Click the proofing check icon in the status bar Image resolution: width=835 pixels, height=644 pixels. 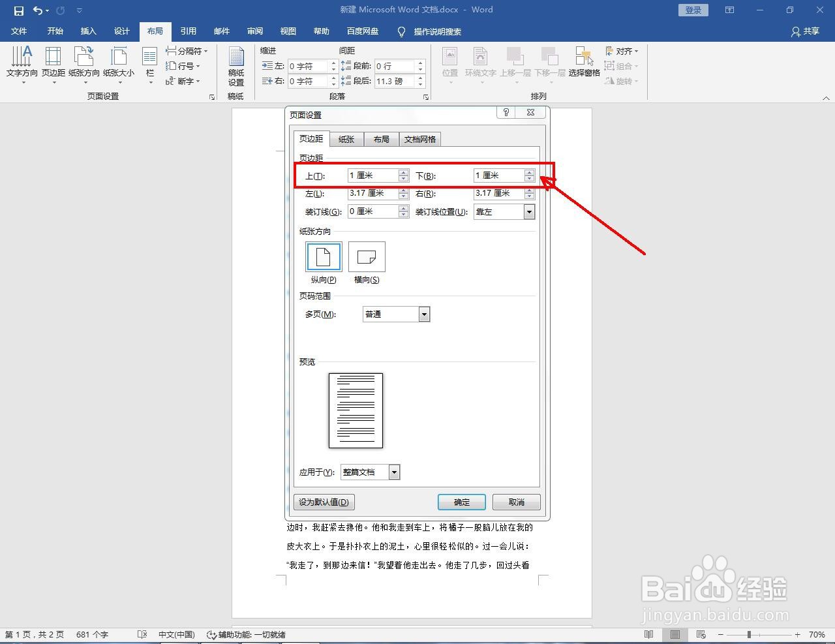click(x=142, y=634)
